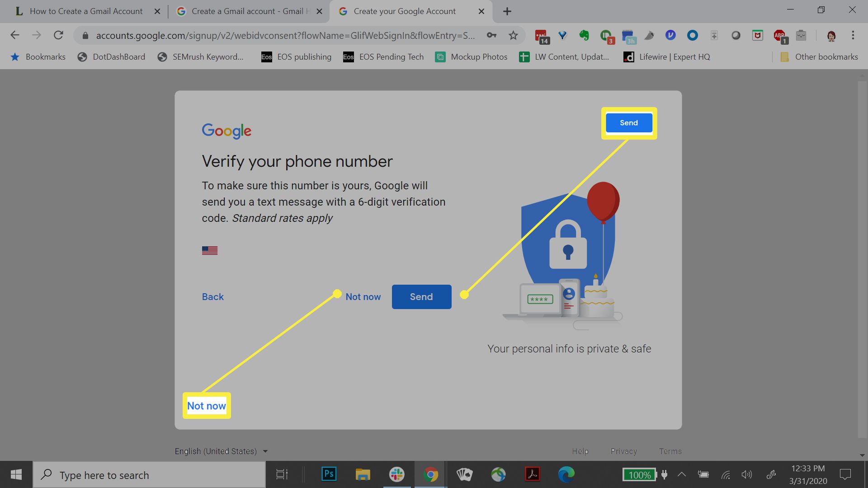The image size is (868, 488).
Task: Open Slack from the taskbar
Action: (x=396, y=474)
